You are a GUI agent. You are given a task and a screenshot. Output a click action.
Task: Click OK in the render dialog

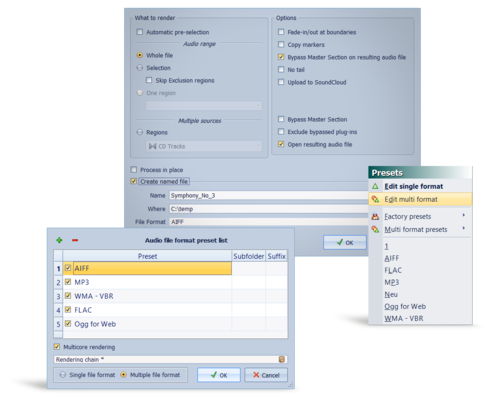(x=345, y=242)
